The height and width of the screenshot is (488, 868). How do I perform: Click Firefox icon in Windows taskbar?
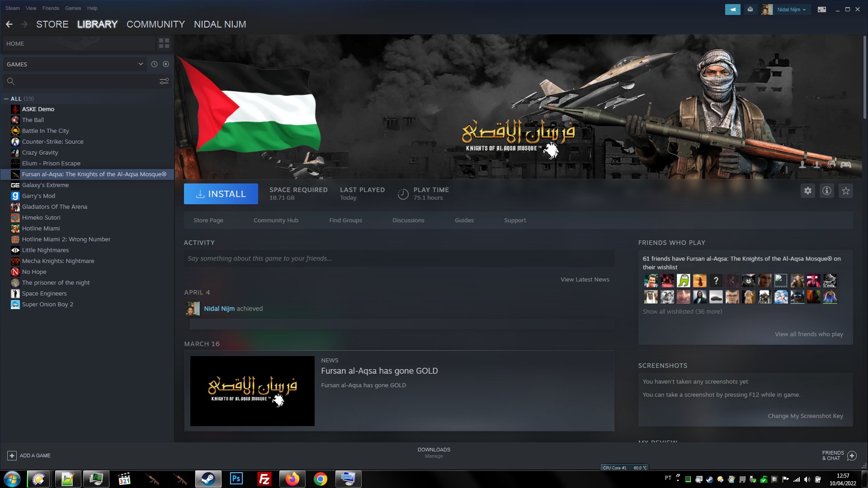[x=292, y=479]
